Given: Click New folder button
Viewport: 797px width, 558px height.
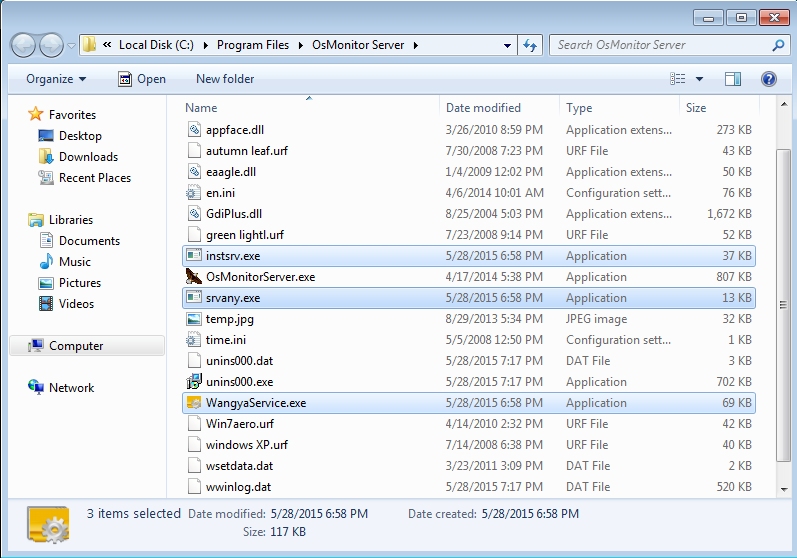Looking at the screenshot, I should 225,79.
